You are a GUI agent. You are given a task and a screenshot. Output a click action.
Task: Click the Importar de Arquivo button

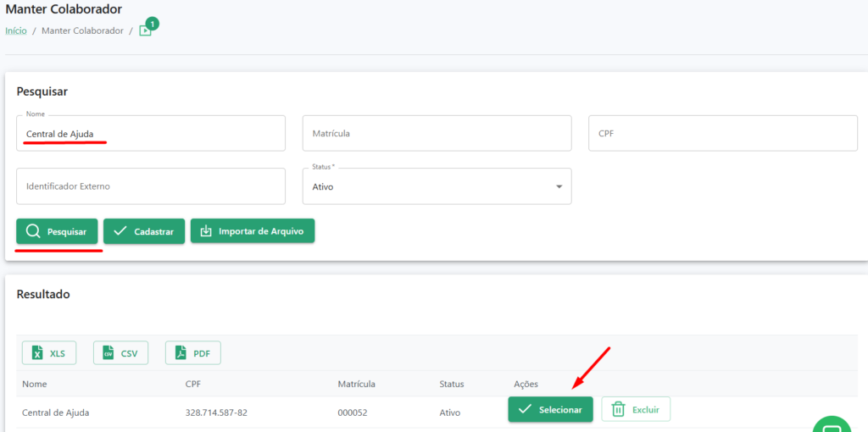253,230
